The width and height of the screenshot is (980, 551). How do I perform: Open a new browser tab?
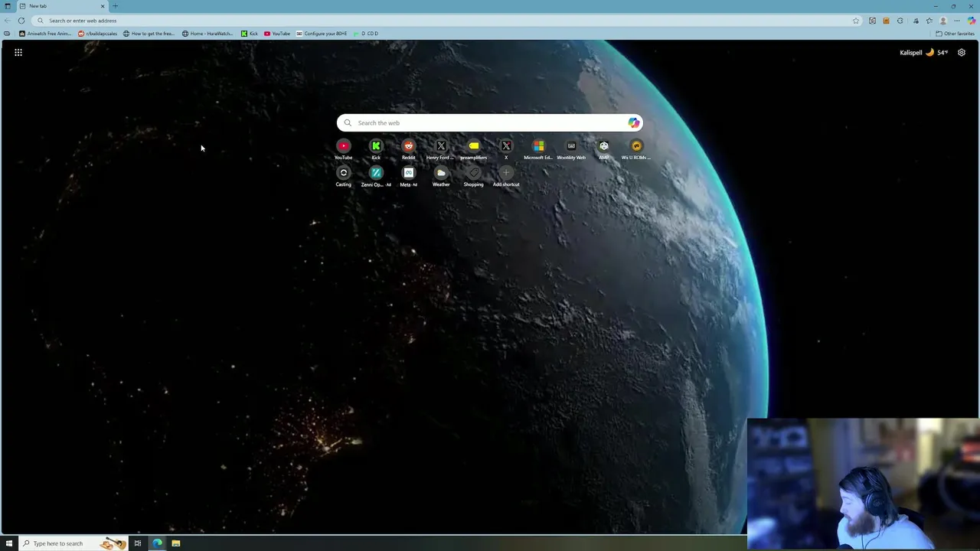coord(116,6)
